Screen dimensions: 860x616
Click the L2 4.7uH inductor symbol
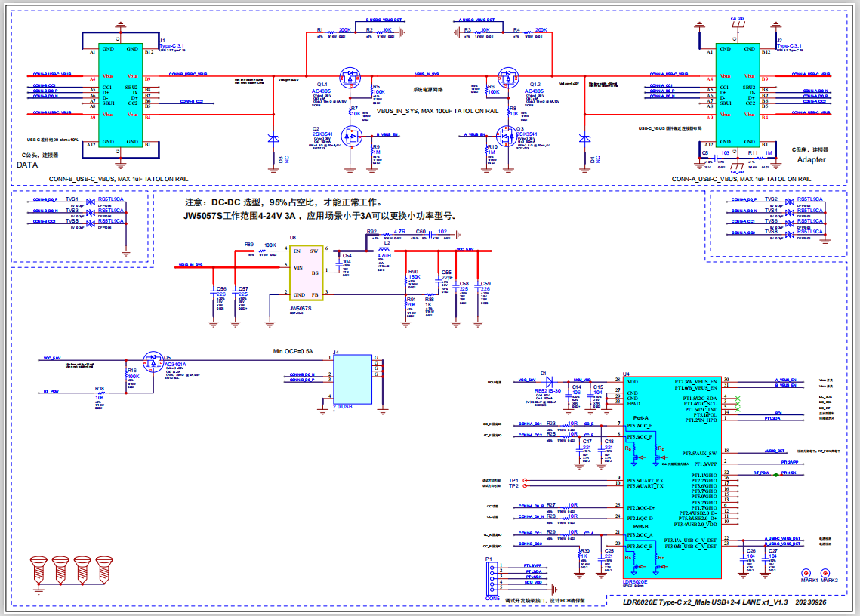(384, 250)
